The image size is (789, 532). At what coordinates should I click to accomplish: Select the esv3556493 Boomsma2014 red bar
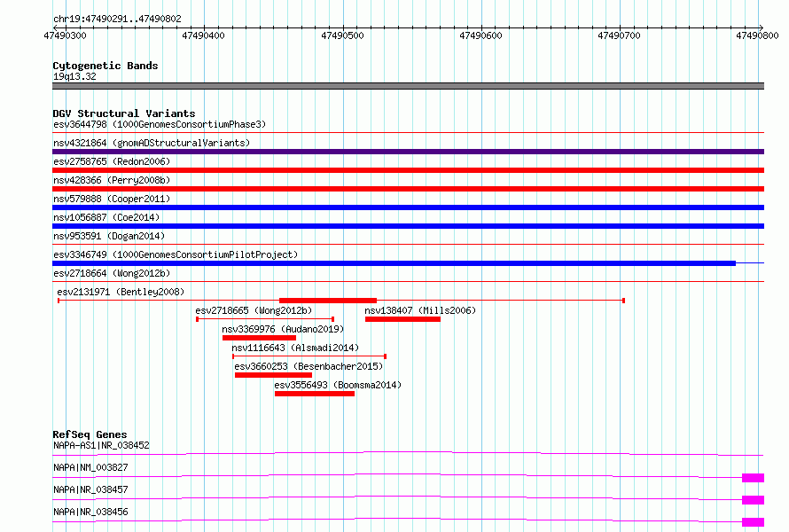[315, 394]
